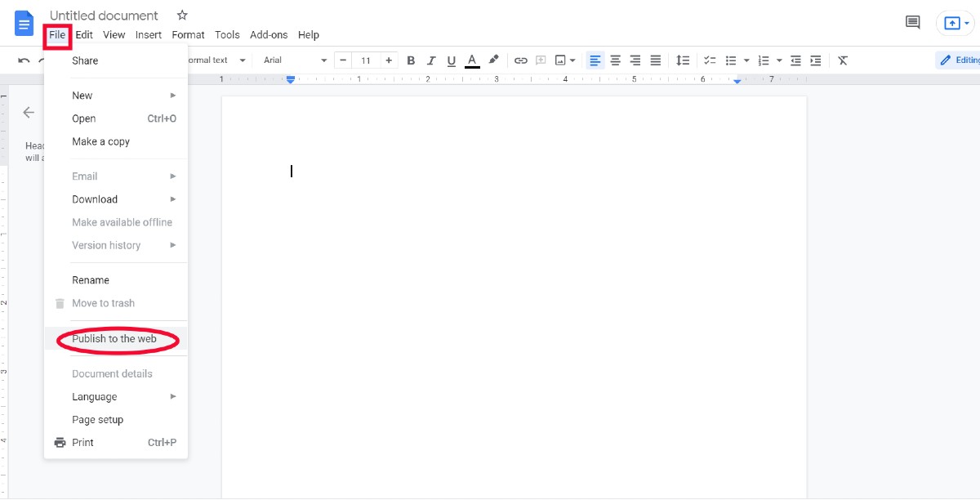Click the Untitled document title field
The width and height of the screenshot is (980, 500).
104,15
